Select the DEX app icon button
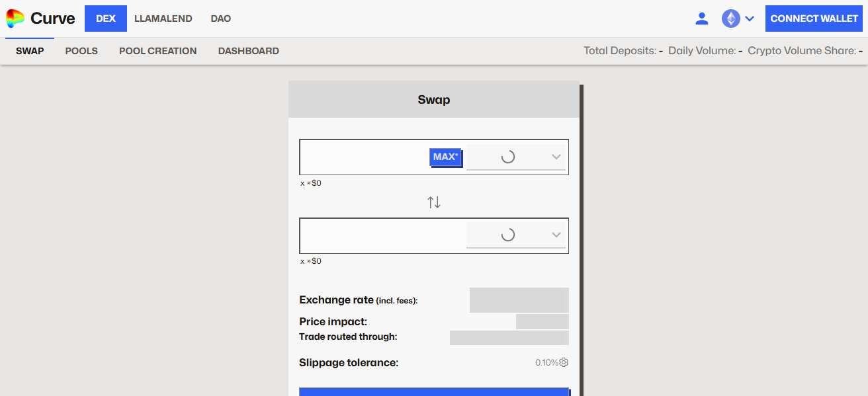The height and width of the screenshot is (396, 868). click(x=105, y=18)
